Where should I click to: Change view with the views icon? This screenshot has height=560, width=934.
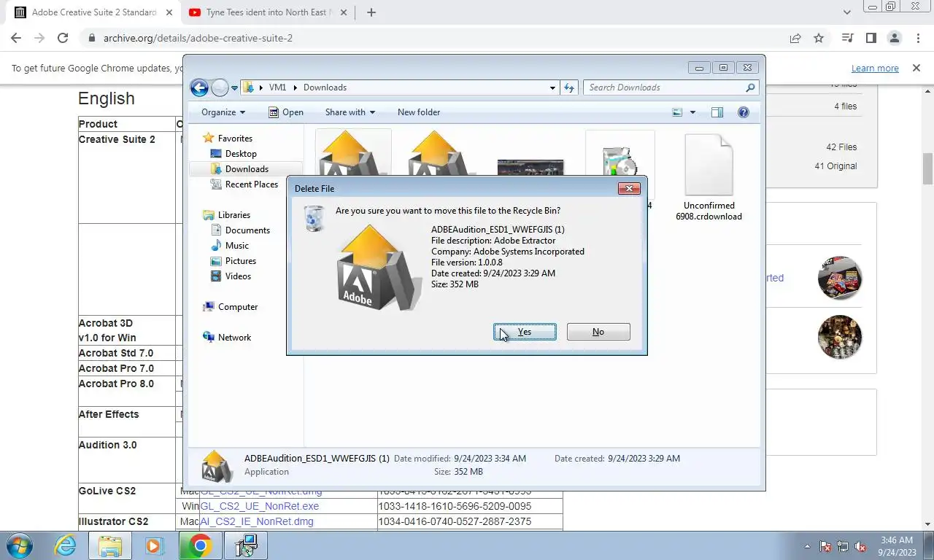(x=677, y=112)
